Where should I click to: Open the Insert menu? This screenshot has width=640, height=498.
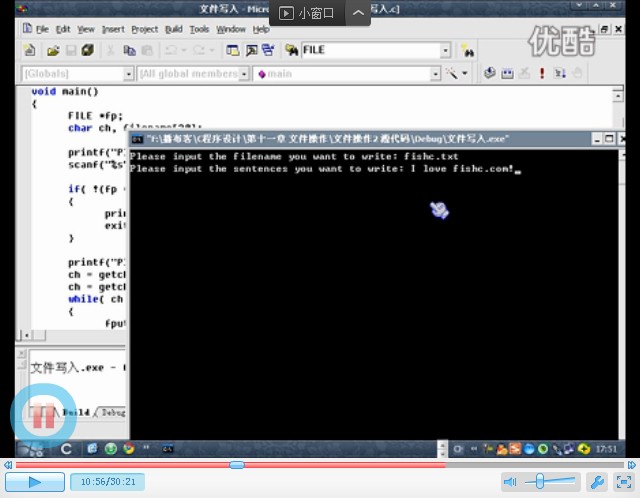click(x=113, y=29)
